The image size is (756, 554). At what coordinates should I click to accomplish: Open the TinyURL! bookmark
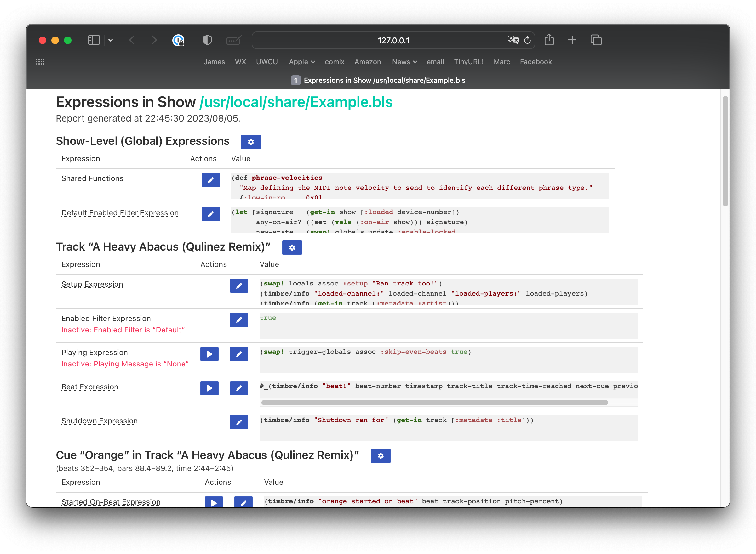(468, 62)
